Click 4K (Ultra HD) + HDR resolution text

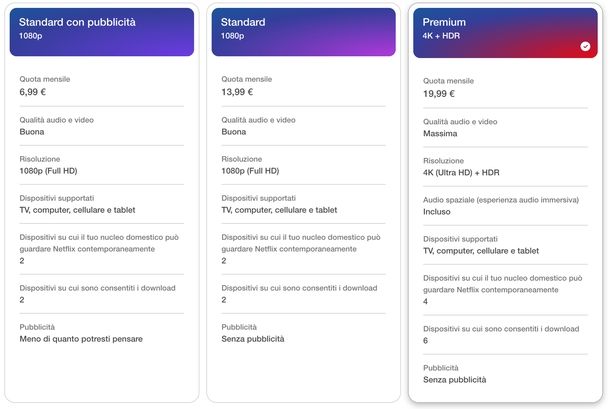(x=461, y=172)
